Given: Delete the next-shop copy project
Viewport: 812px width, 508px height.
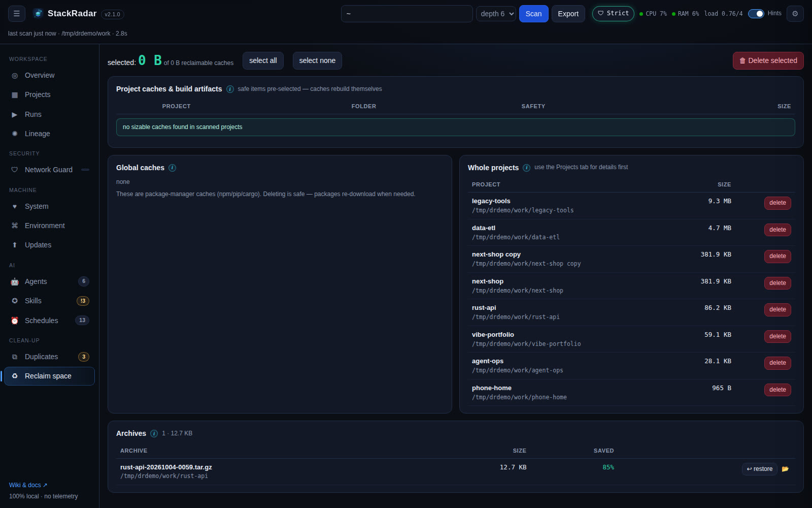Looking at the screenshot, I should 777,256.
